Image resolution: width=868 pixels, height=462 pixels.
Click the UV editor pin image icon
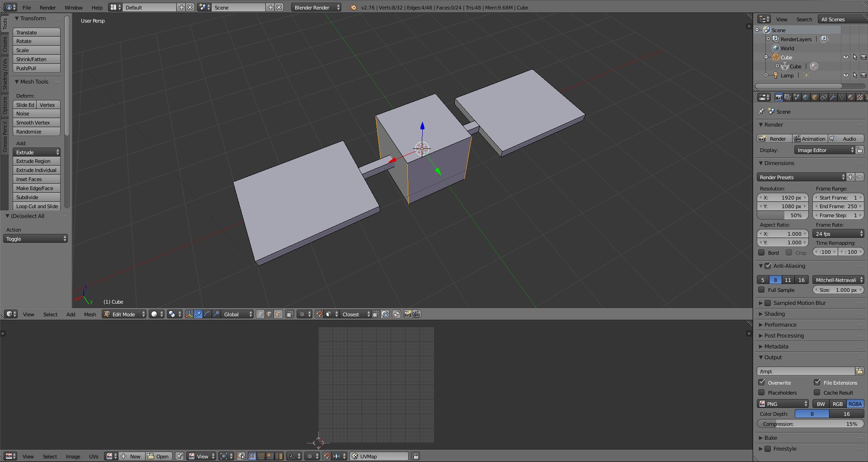click(179, 456)
